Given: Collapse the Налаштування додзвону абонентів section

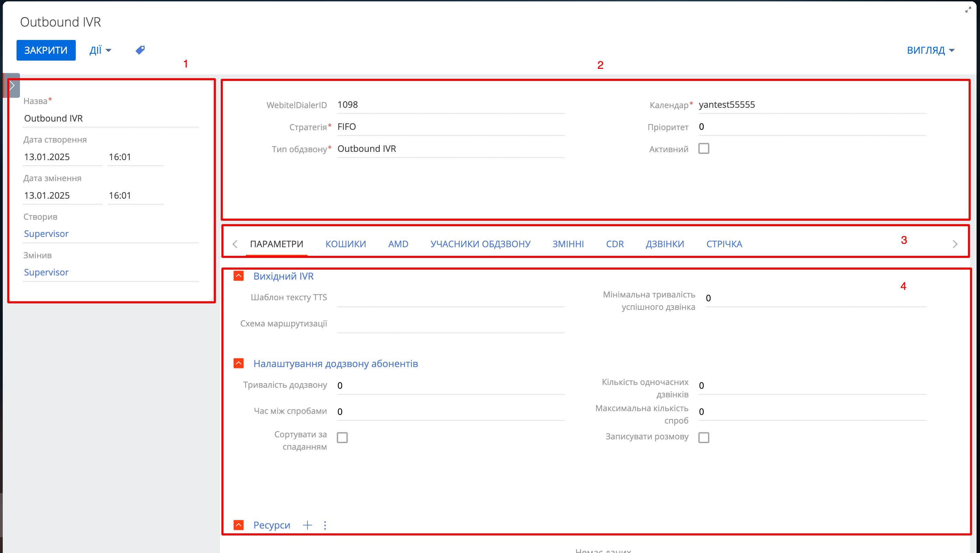Looking at the screenshot, I should (239, 364).
